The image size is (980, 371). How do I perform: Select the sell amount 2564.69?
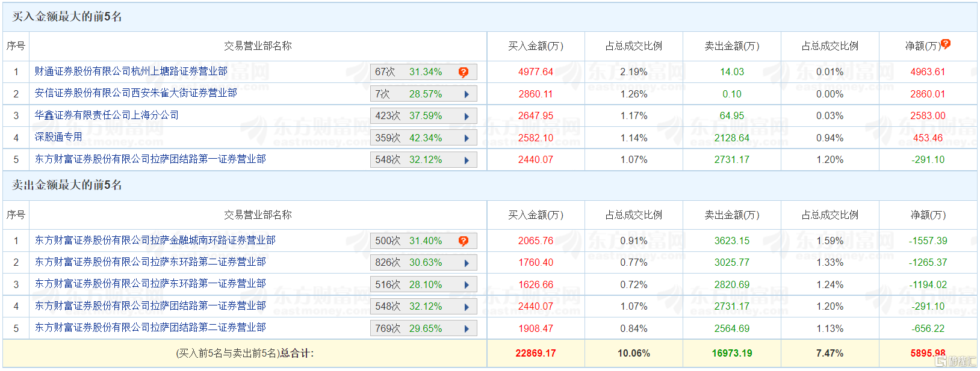(x=732, y=328)
